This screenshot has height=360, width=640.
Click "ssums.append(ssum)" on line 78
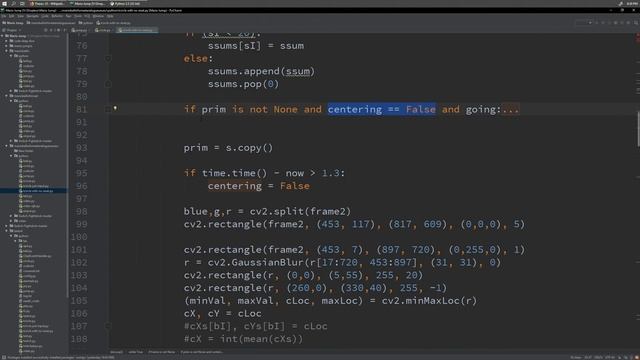261,71
